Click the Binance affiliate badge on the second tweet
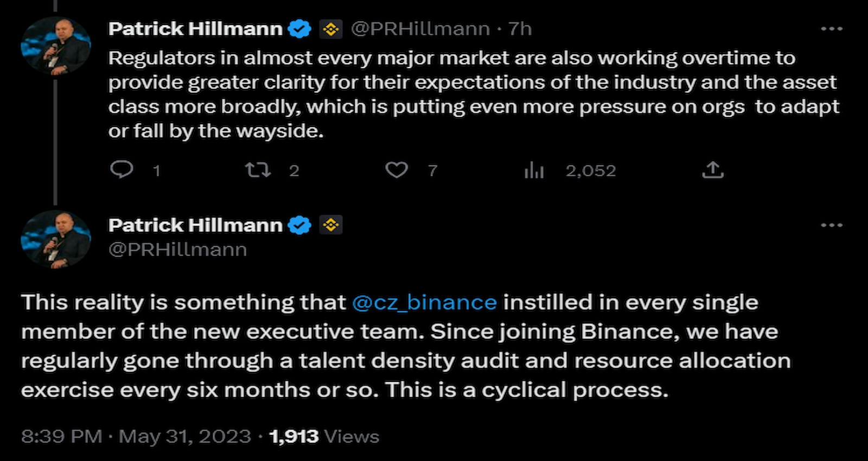The height and width of the screenshot is (461, 868). point(330,224)
